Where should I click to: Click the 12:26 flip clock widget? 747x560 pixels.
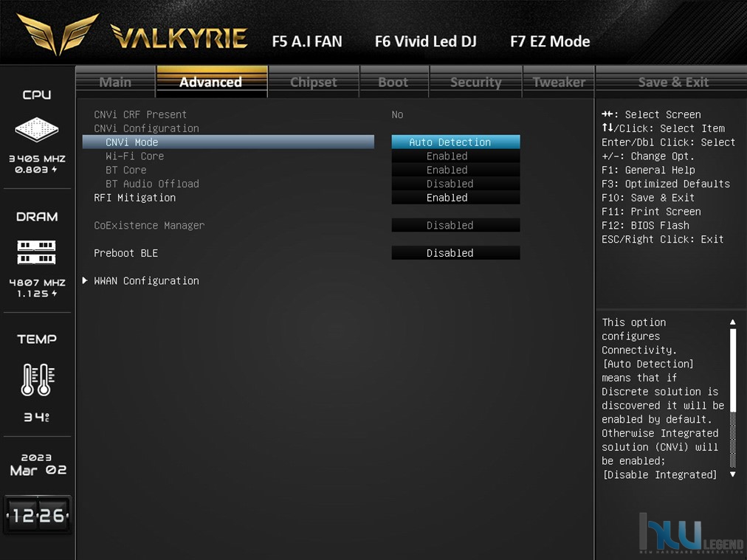click(x=38, y=515)
